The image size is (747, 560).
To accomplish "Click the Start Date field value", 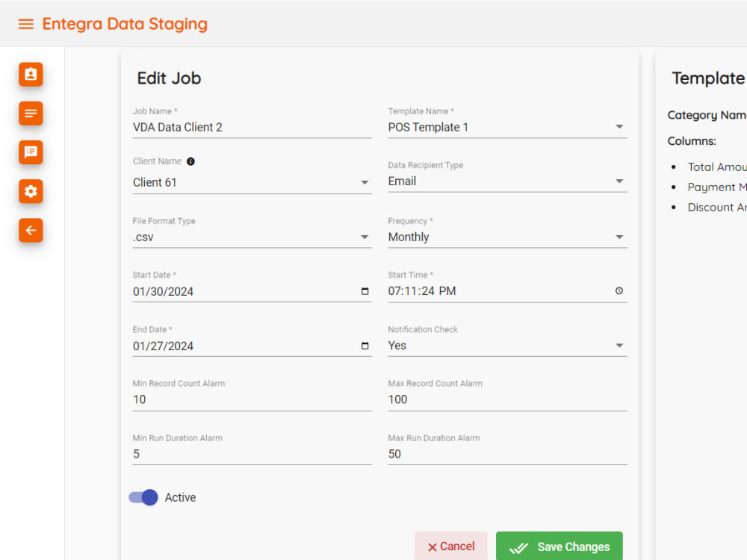I will tap(163, 291).
